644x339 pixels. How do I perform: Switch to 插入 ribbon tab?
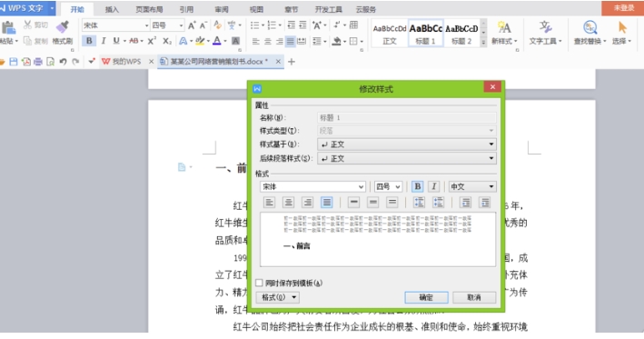pos(112,9)
